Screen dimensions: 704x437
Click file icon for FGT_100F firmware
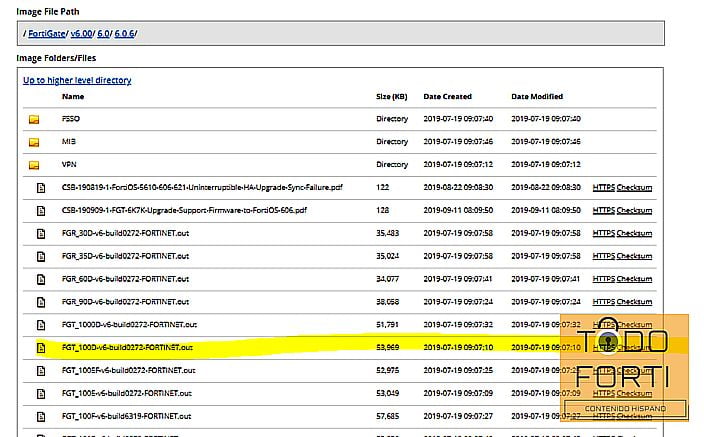point(41,416)
